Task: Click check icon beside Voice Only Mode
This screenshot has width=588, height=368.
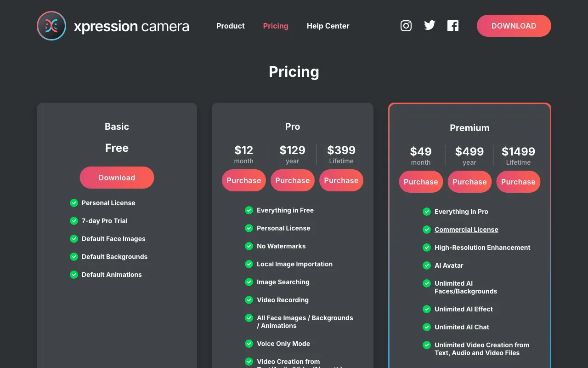Action: pos(249,344)
